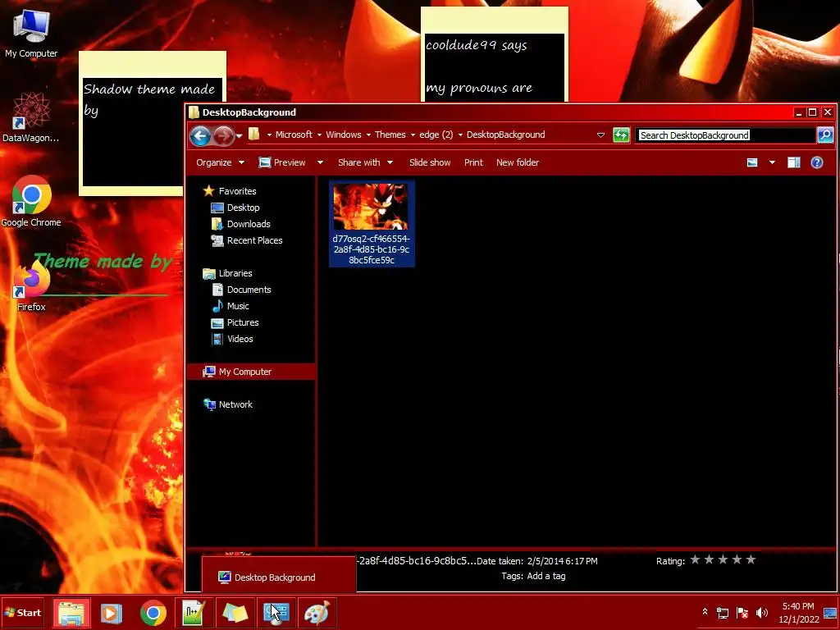Image resolution: width=840 pixels, height=630 pixels.
Task: Click the Start button
Action: pyautogui.click(x=22, y=613)
